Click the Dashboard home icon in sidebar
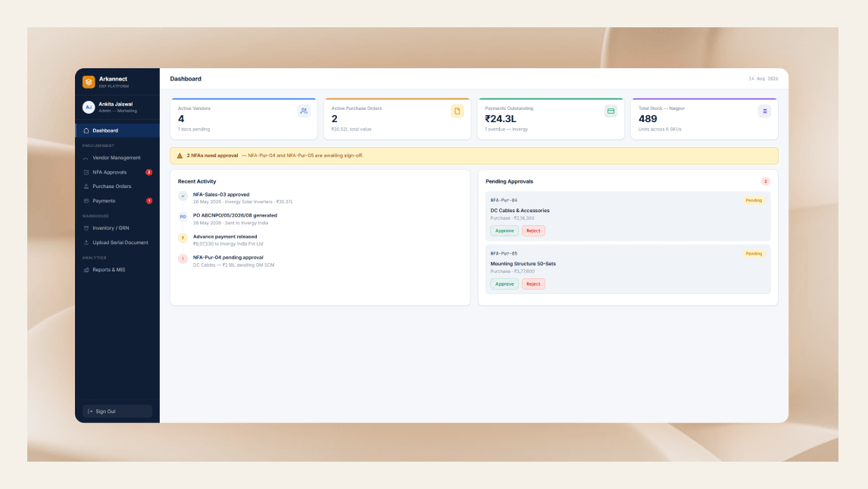Screen dimensions: 868x489 (x=86, y=130)
